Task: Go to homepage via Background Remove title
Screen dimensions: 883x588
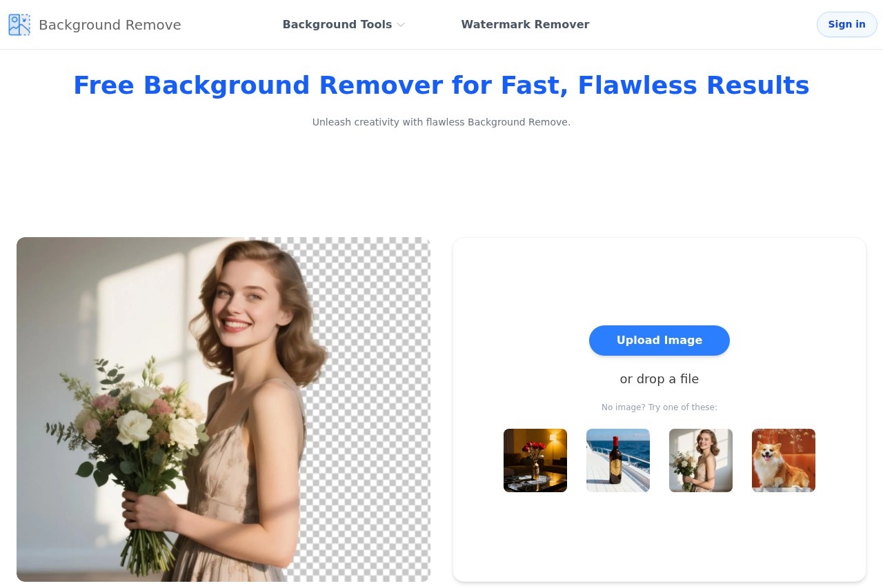Action: click(110, 24)
